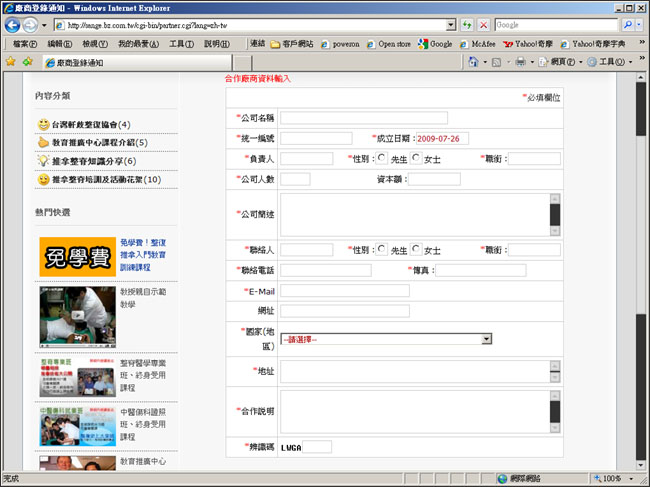Open the 工具(T) menu
The image size is (650, 487).
181,44
